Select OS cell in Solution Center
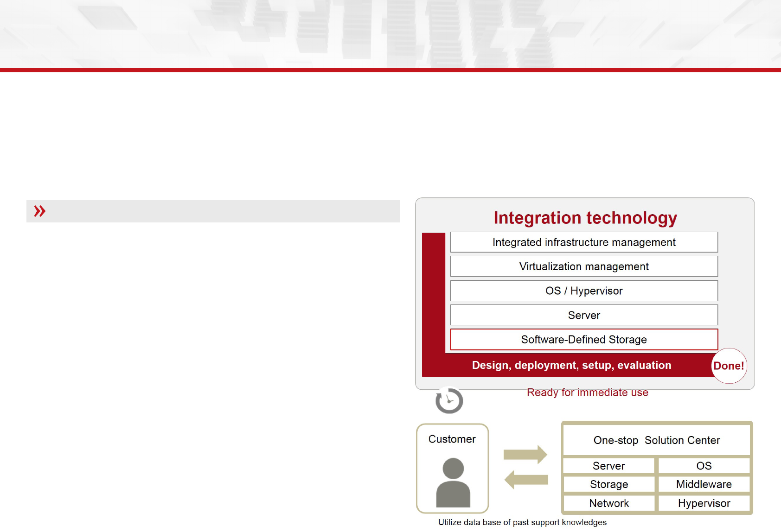 pyautogui.click(x=704, y=466)
